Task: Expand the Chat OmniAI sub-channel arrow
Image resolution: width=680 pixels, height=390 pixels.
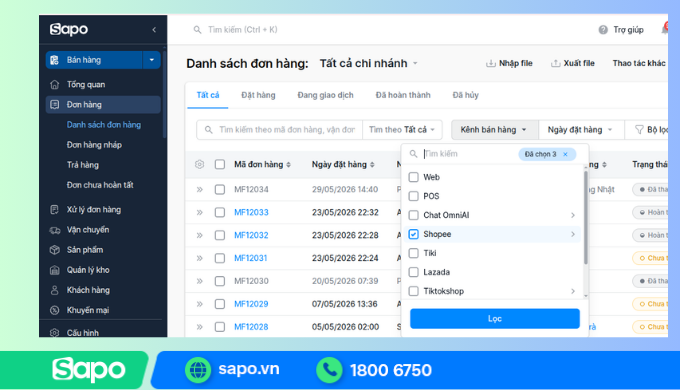Action: (573, 215)
